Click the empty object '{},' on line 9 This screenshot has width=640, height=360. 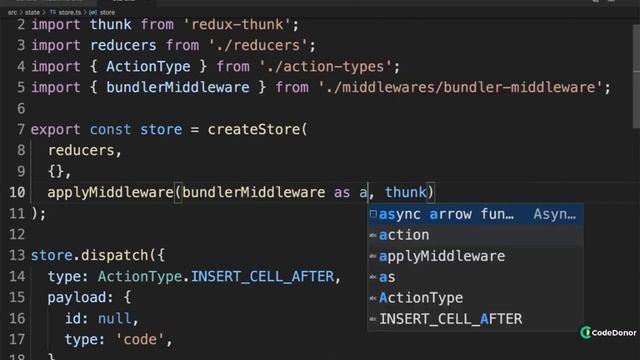(59, 171)
